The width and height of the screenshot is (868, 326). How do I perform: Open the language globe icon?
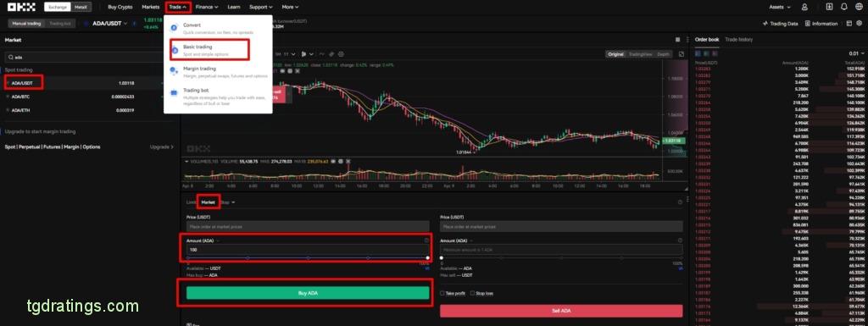(x=859, y=7)
